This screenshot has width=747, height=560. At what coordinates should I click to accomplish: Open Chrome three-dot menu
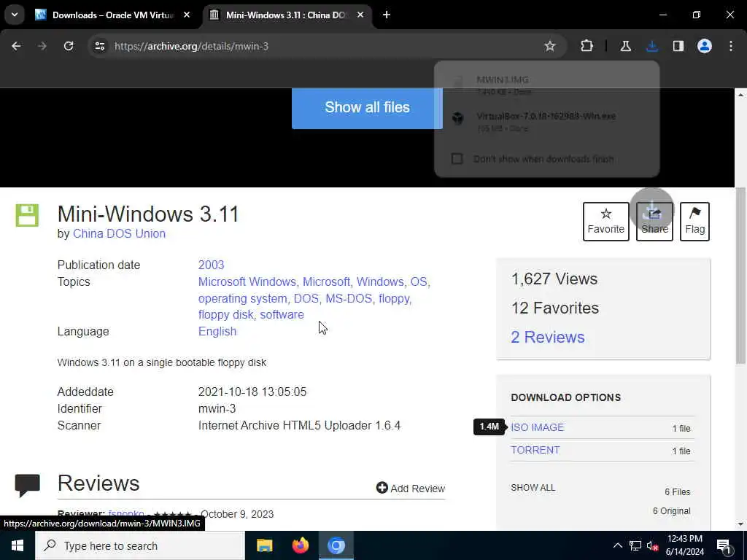click(731, 46)
